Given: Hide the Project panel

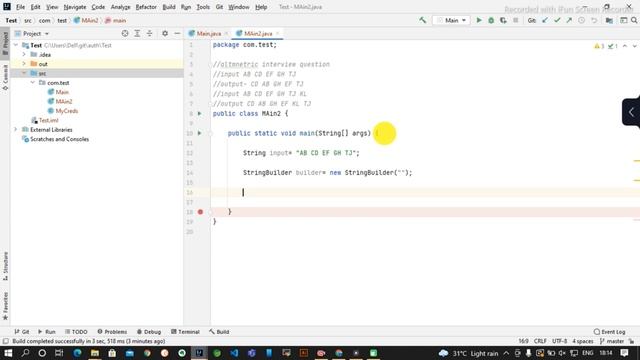Looking at the screenshot, I should coord(177,33).
